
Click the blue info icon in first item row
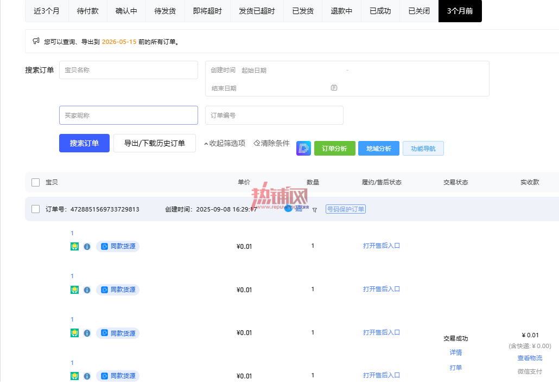click(x=87, y=246)
